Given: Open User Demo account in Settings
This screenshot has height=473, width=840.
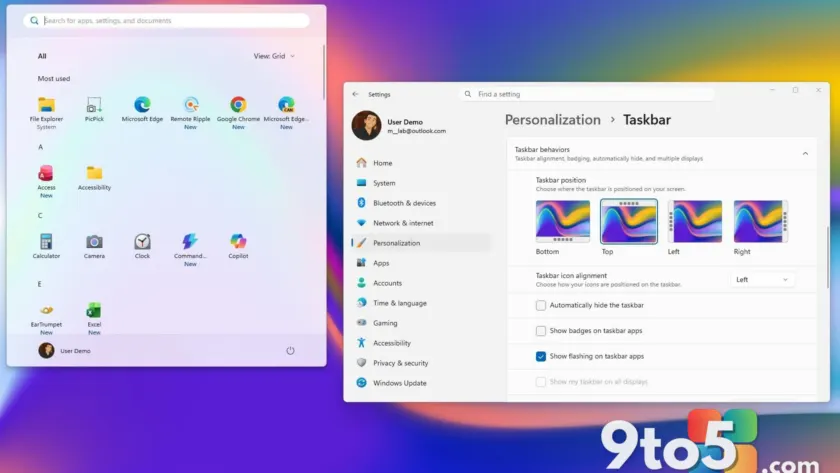Looking at the screenshot, I should [x=399, y=126].
